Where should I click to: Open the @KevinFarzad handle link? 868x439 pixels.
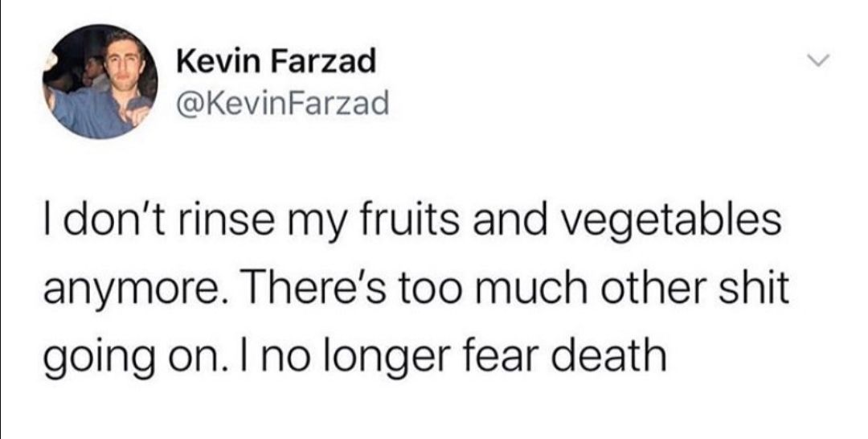point(283,103)
